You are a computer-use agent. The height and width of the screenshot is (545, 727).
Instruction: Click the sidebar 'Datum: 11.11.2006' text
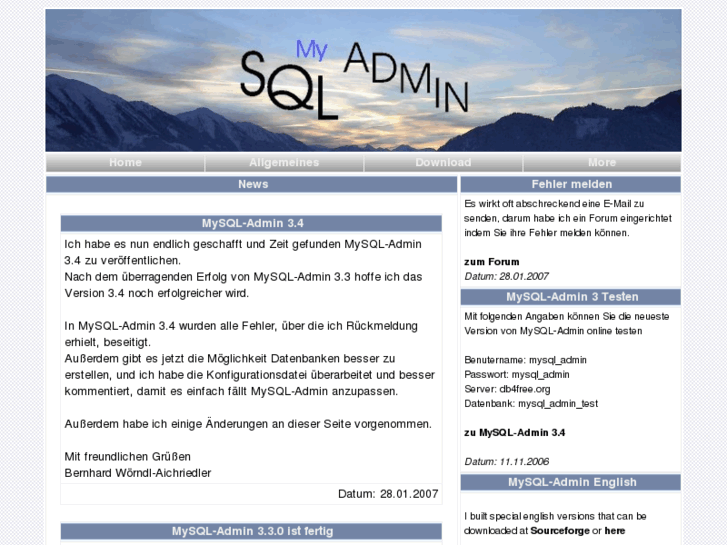click(x=506, y=462)
